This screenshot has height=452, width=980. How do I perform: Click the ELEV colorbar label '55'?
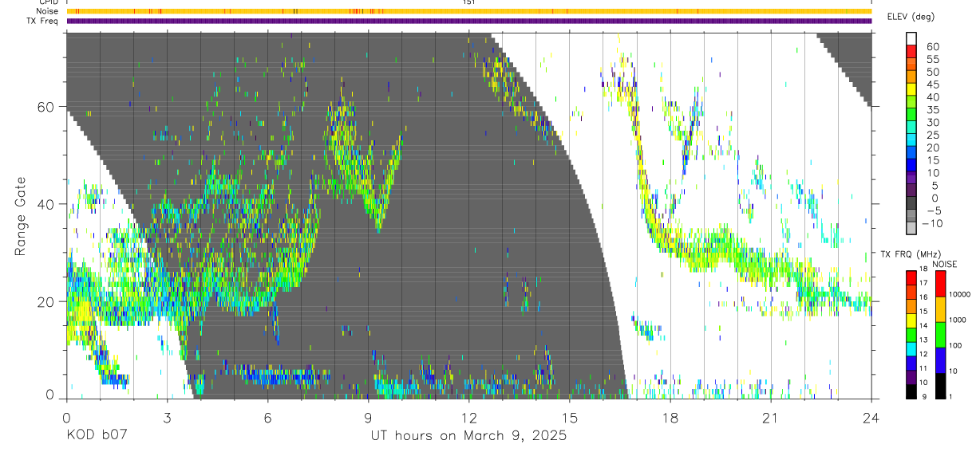tap(932, 59)
